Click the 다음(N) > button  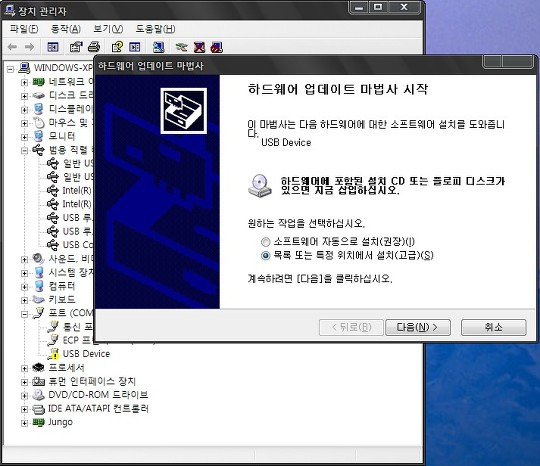[x=417, y=327]
